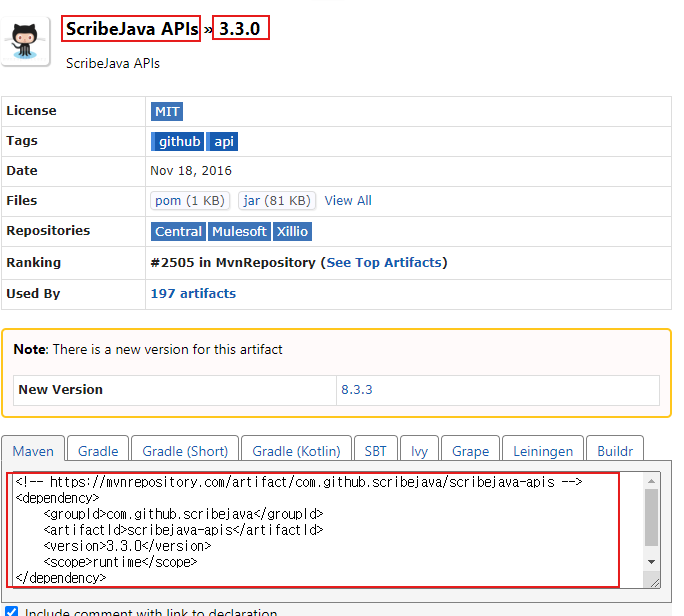
Task: Open the MIT license tag
Action: [167, 111]
